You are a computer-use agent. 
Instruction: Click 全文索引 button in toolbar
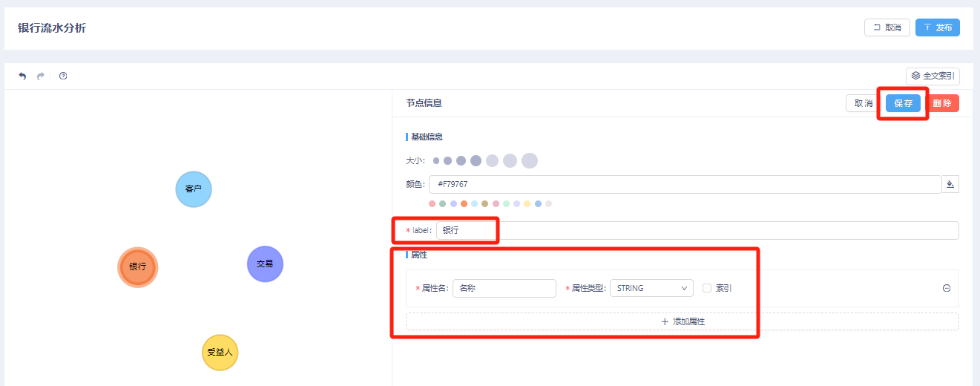tap(933, 76)
